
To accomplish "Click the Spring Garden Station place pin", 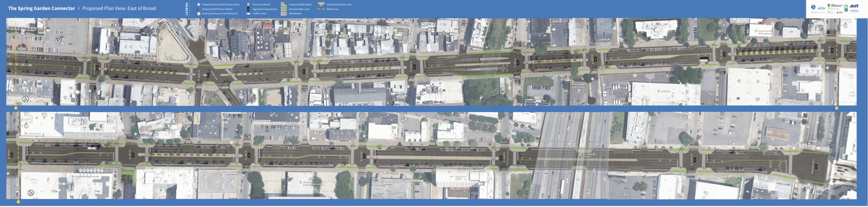I will [580, 155].
